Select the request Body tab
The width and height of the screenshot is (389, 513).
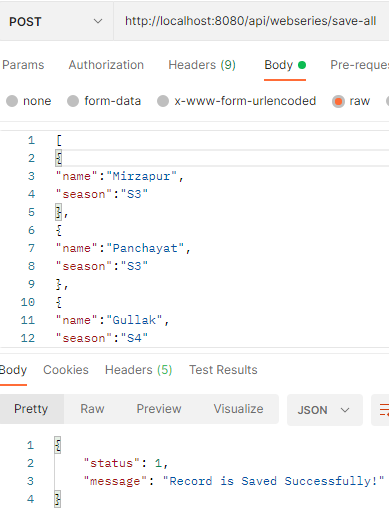point(285,65)
